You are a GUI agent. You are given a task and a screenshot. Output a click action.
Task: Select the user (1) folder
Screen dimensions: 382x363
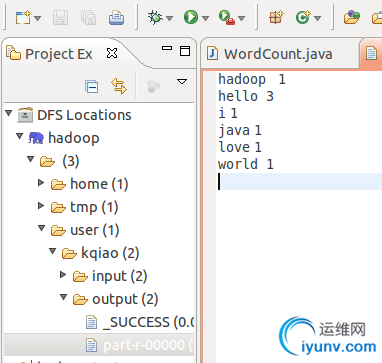[85, 230]
